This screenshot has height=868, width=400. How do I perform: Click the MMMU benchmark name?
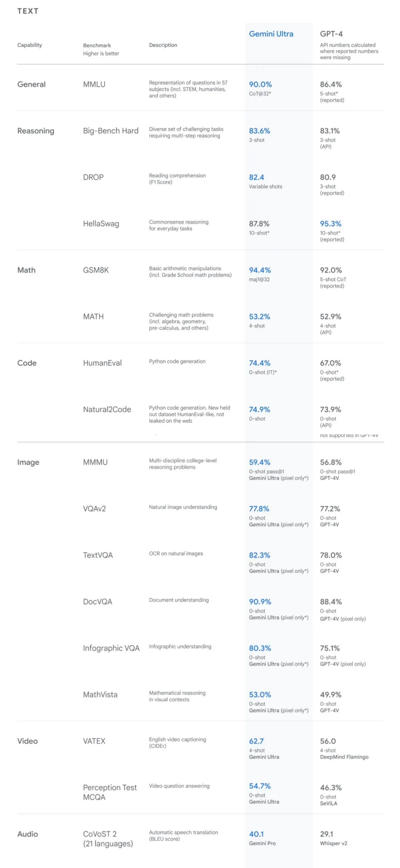tap(95, 462)
